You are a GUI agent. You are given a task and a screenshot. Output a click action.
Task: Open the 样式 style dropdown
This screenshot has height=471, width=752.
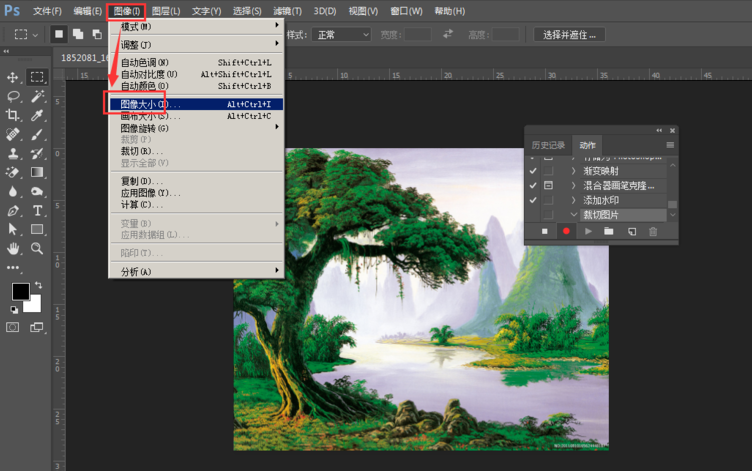(x=341, y=35)
